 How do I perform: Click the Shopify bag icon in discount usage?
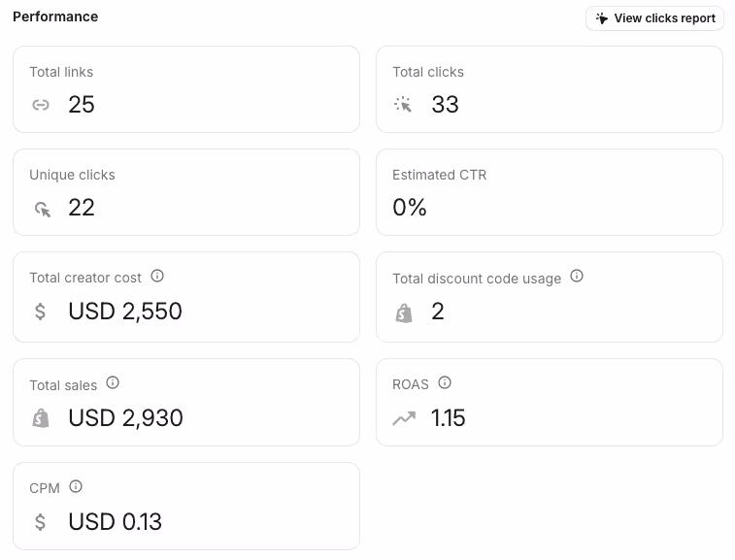coord(404,313)
